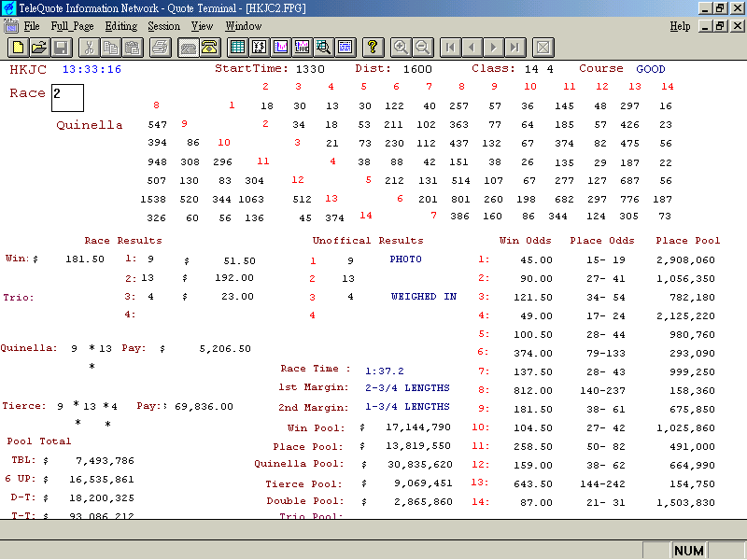This screenshot has height=560, width=747.
Task: Click the blue text page icon
Action: pyautogui.click(x=345, y=48)
